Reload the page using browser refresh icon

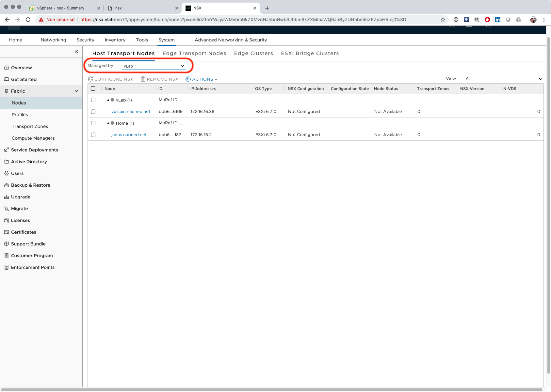click(x=28, y=20)
